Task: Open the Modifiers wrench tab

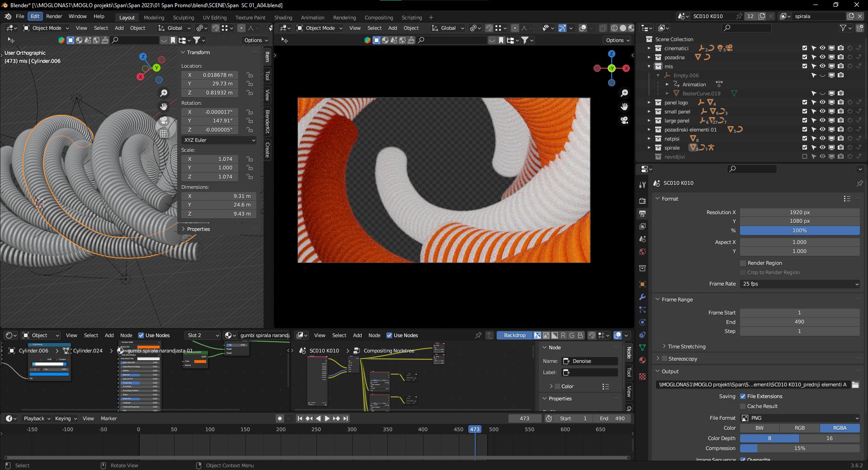Action: [642, 297]
